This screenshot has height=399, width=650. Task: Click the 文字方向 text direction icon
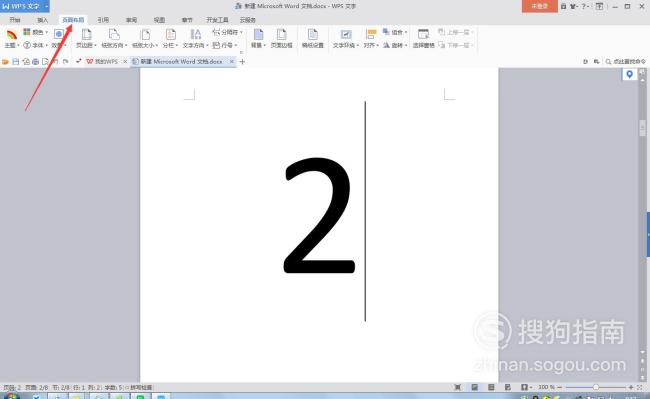tap(195, 34)
